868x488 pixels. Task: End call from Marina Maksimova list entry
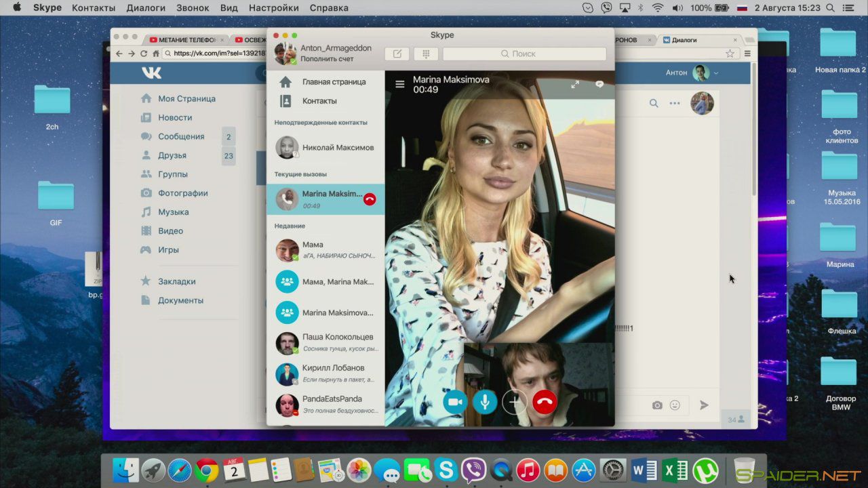click(x=370, y=199)
